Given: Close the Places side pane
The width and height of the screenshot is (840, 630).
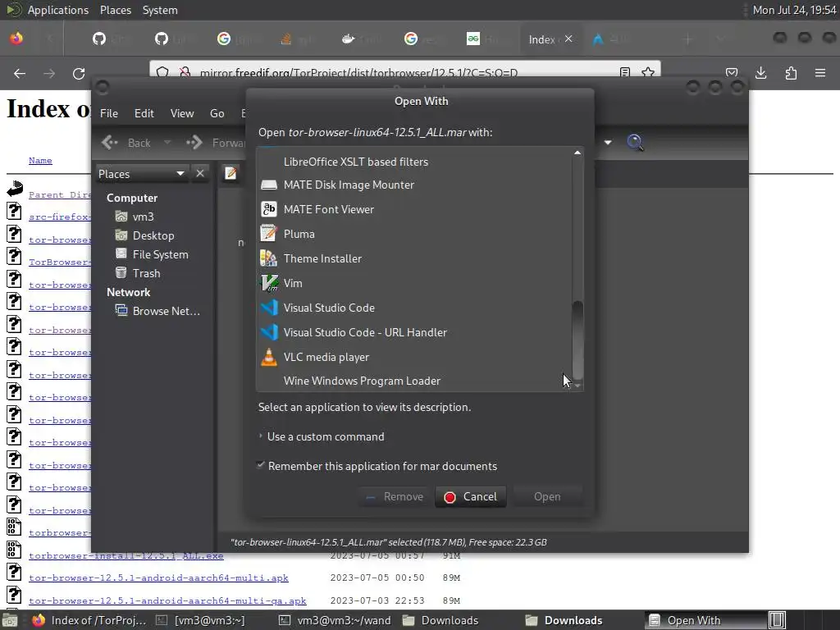Looking at the screenshot, I should click(x=200, y=174).
